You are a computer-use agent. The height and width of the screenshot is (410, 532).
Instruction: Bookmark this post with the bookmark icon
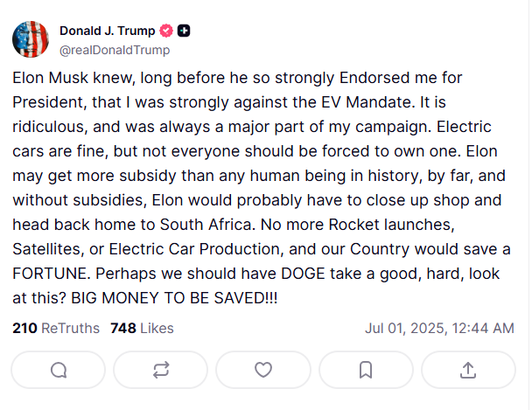[x=366, y=370]
